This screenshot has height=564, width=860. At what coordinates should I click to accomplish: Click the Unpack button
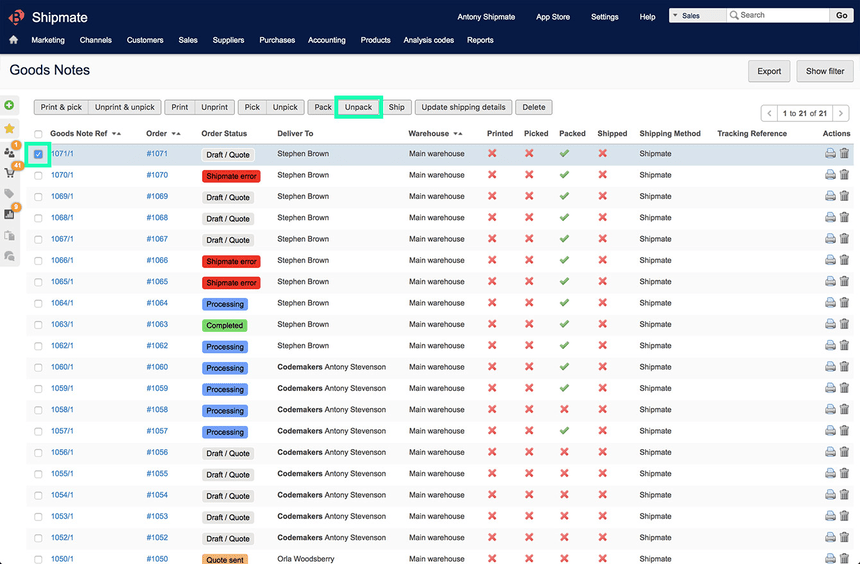(x=358, y=107)
